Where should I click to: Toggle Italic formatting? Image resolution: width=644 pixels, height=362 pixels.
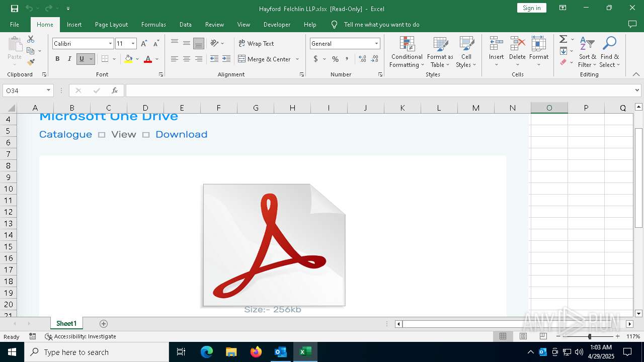pyautogui.click(x=69, y=59)
